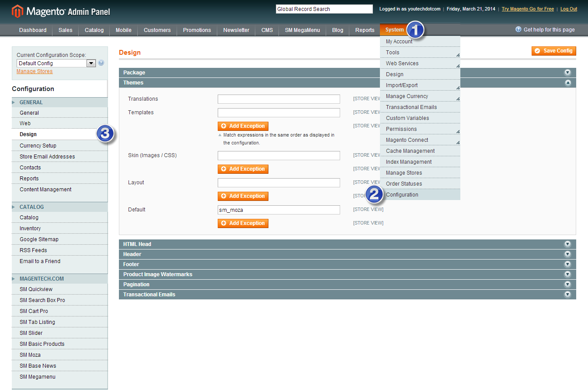Expand the Pagination section
Image resolution: width=588 pixels, height=390 pixels.
347,285
